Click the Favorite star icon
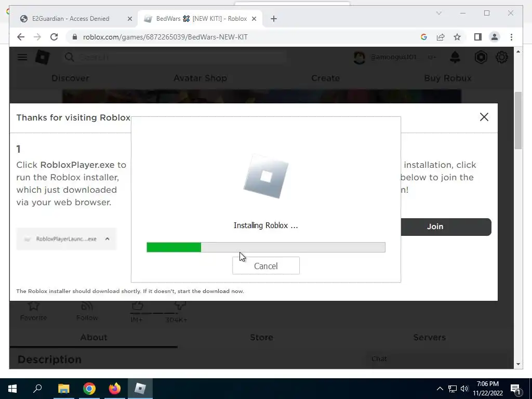The image size is (532, 399). pyautogui.click(x=33, y=306)
